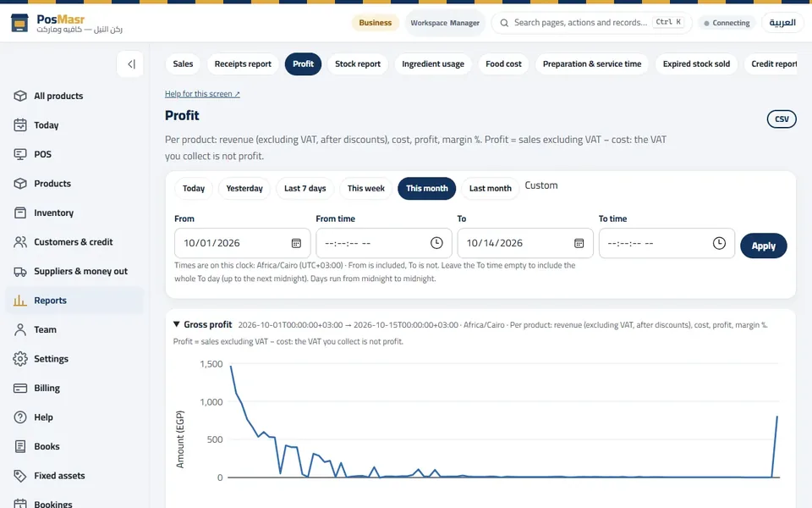Screen dimensions: 812x508
Task: Click the Books ledger icon
Action: pyautogui.click(x=20, y=446)
